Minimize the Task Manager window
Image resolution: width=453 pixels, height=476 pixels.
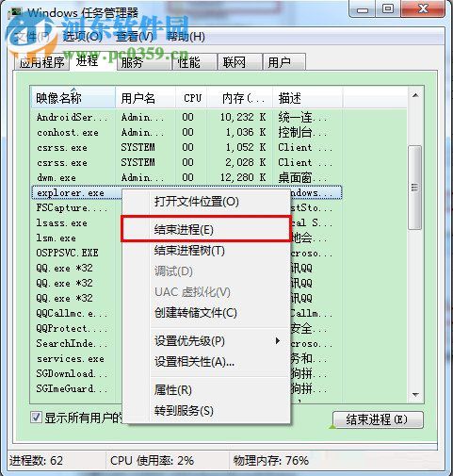[x=363, y=9]
